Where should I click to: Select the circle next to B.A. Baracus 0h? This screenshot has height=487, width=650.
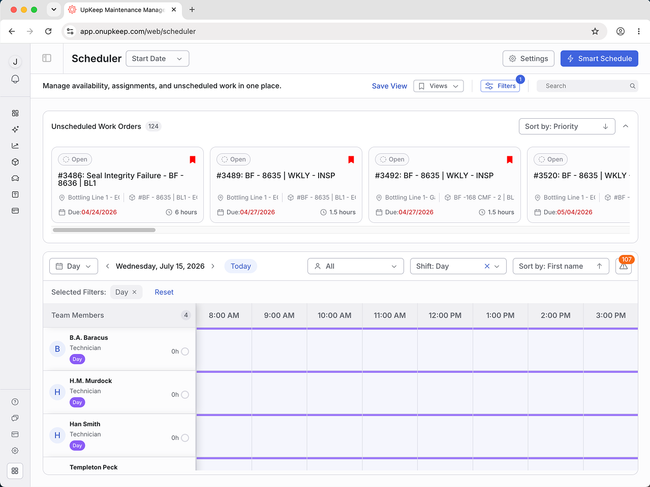(185, 351)
